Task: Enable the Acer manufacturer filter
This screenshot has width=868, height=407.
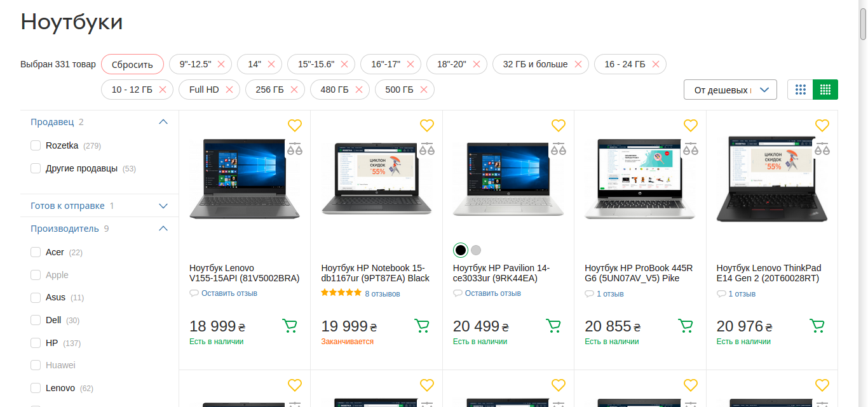Action: [36, 253]
